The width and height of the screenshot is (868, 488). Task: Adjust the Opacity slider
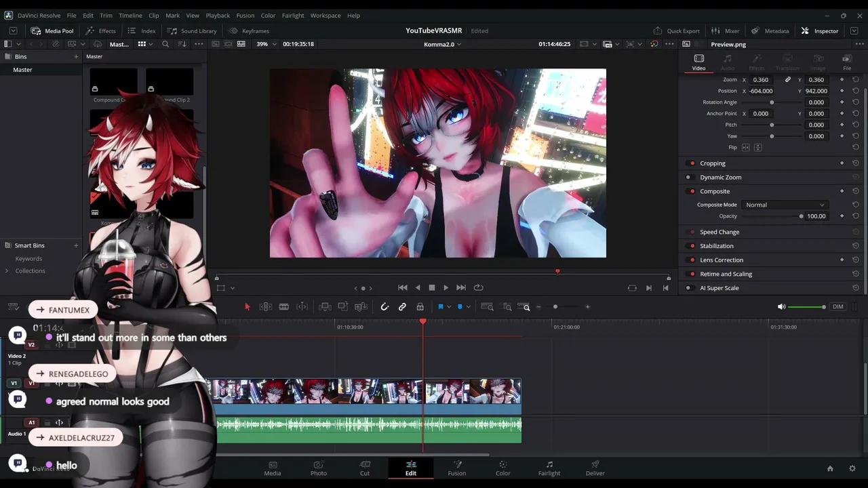tap(801, 216)
